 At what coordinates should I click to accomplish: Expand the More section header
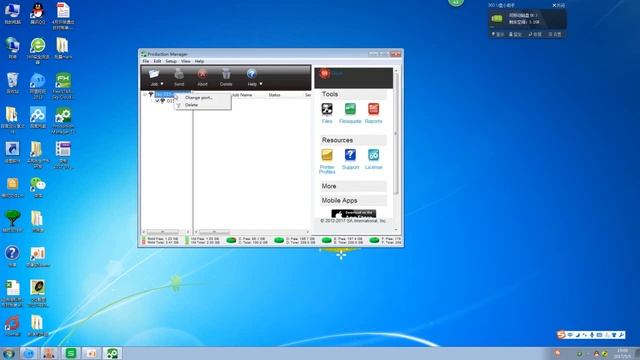tap(353, 186)
